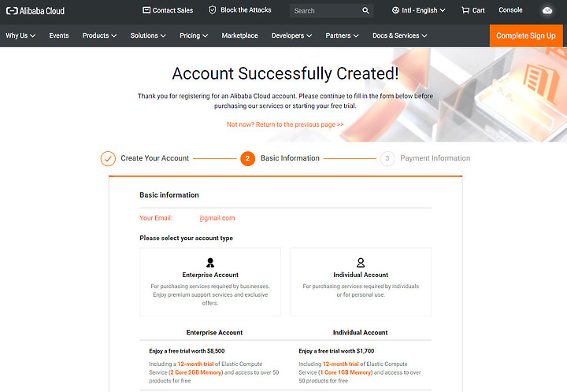
Task: Click Not now? Return to previous page link
Action: [x=285, y=124]
